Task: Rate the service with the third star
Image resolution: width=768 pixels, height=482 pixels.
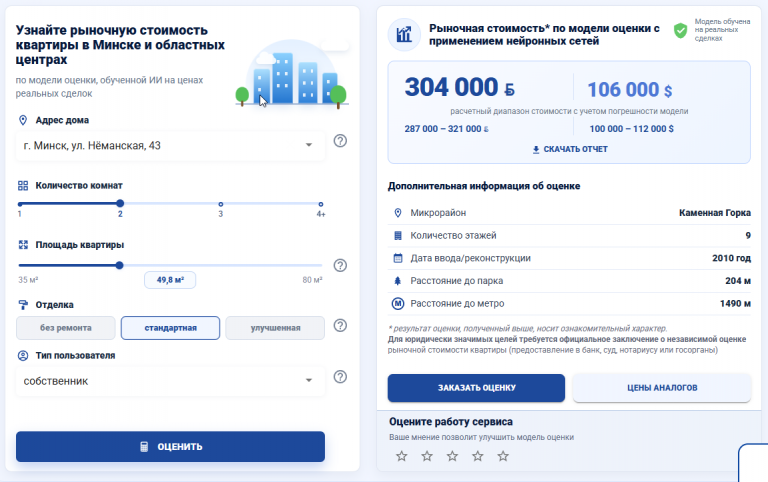Action: (x=452, y=457)
